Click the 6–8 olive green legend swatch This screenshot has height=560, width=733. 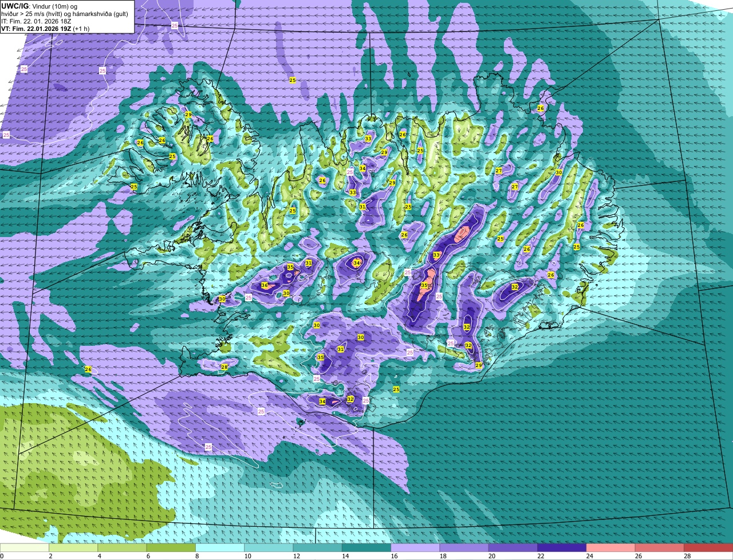pos(171,547)
